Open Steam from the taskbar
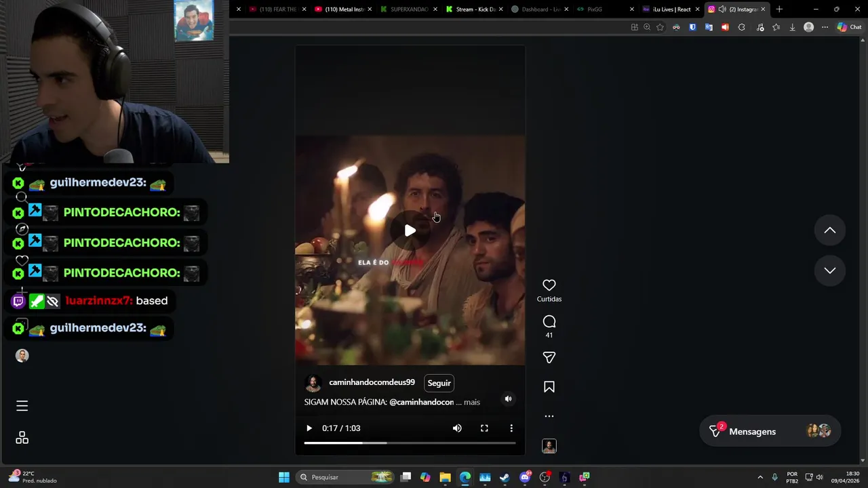This screenshot has width=868, height=488. (505, 477)
